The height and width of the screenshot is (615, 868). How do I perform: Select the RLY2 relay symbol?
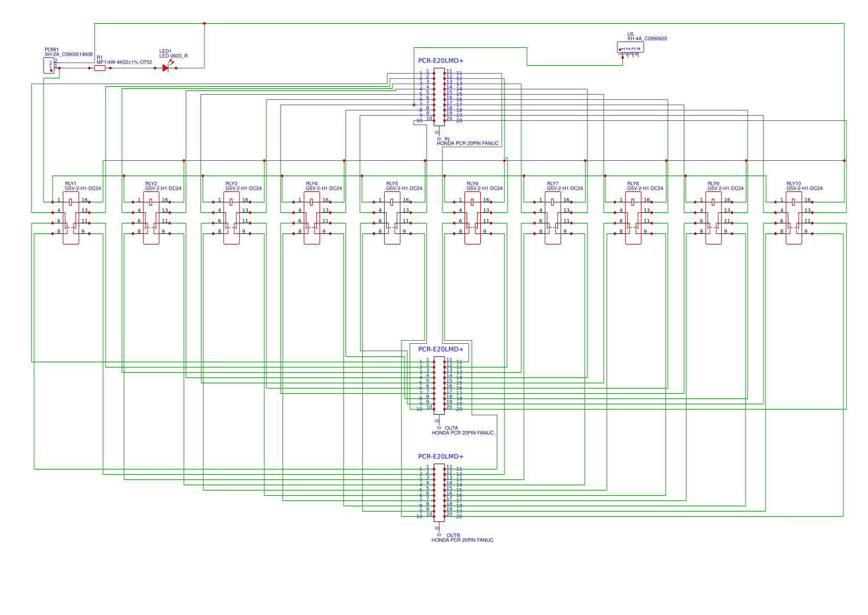[x=151, y=218]
